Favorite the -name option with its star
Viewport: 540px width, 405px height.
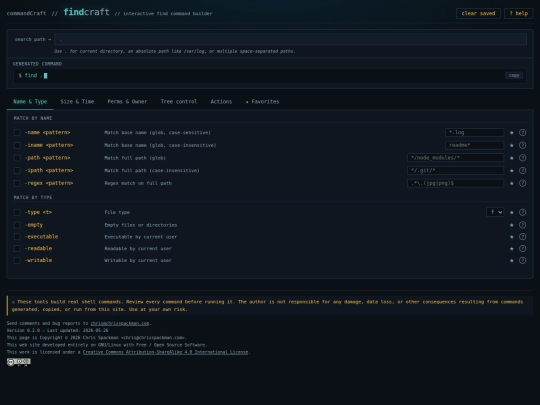(x=511, y=133)
